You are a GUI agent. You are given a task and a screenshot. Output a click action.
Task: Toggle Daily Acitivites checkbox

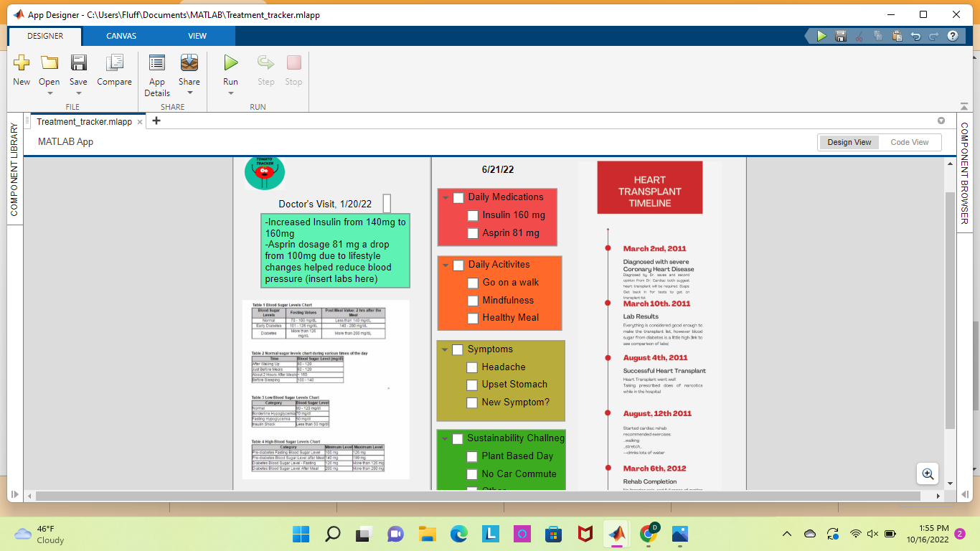pos(458,265)
